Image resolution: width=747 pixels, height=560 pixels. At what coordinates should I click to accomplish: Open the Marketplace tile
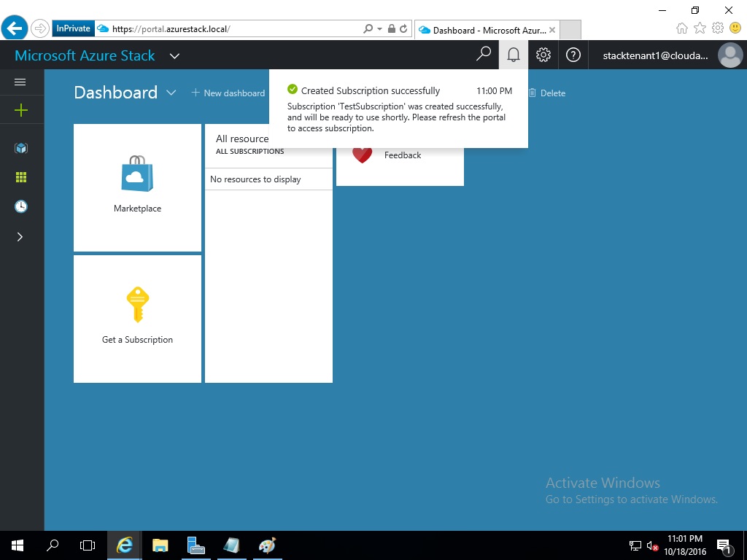tap(137, 187)
